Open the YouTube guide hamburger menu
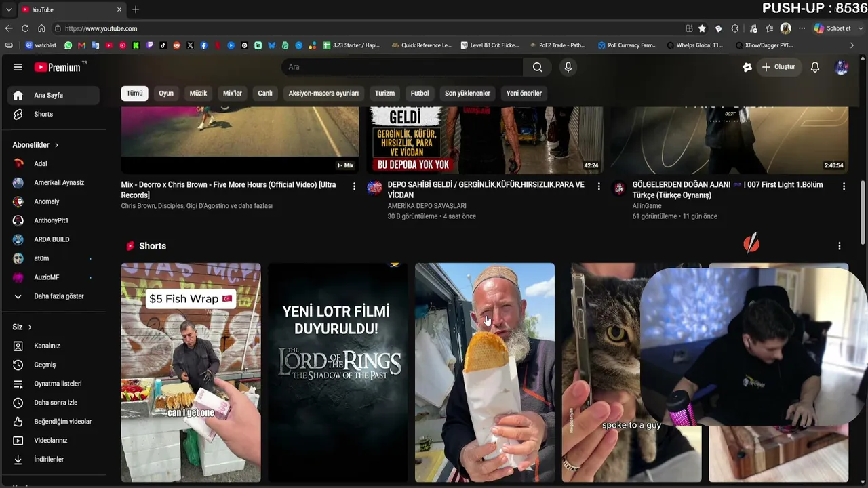868x488 pixels. (x=18, y=67)
